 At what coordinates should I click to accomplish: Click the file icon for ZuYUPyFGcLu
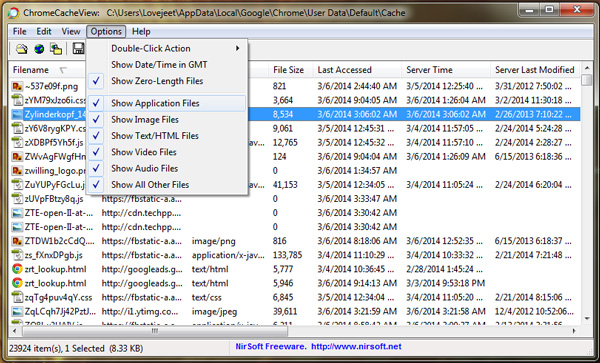coord(17,185)
